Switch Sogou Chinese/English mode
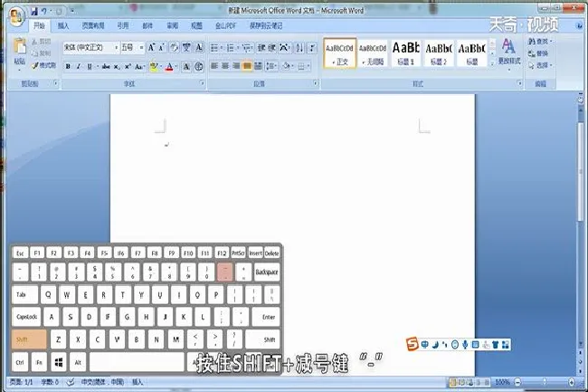This screenshot has width=588, height=392. (425, 344)
